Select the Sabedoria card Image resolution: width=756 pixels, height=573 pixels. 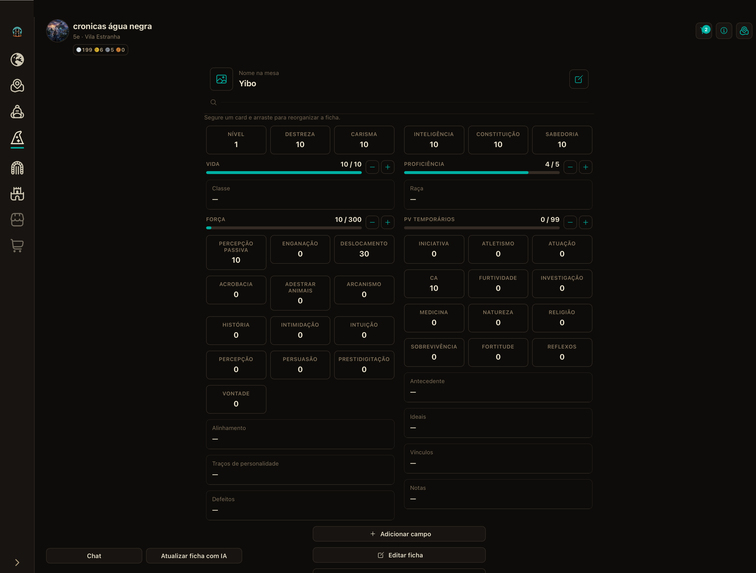pyautogui.click(x=562, y=140)
